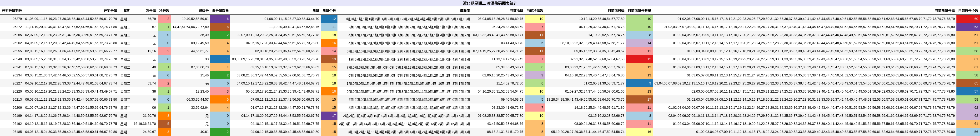980x136 pixels.
Task: Click the '温码号数量' column header
Action: [220, 11]
